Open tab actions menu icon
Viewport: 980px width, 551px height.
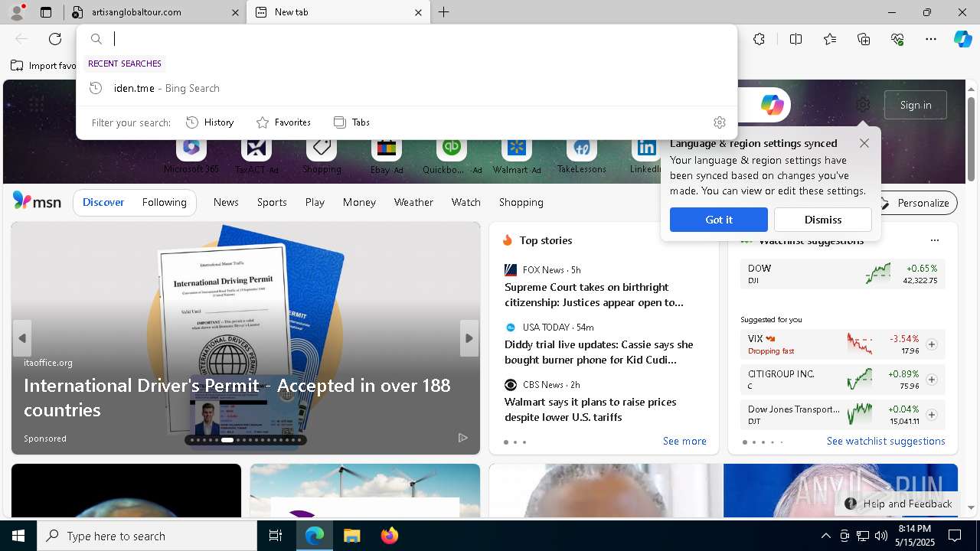tap(46, 12)
